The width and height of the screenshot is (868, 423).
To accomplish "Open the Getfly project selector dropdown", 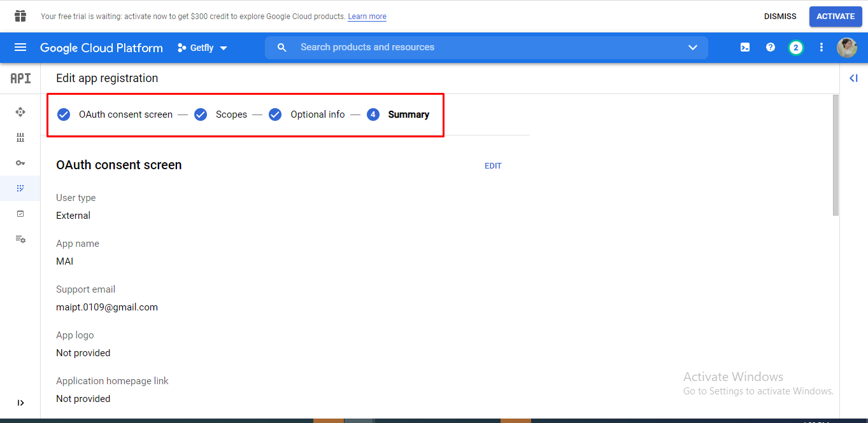I will 202,48.
